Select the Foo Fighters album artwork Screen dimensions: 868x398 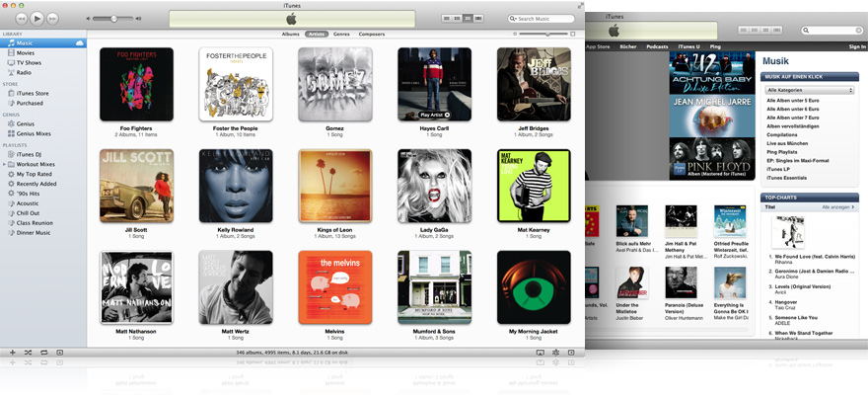(136, 84)
